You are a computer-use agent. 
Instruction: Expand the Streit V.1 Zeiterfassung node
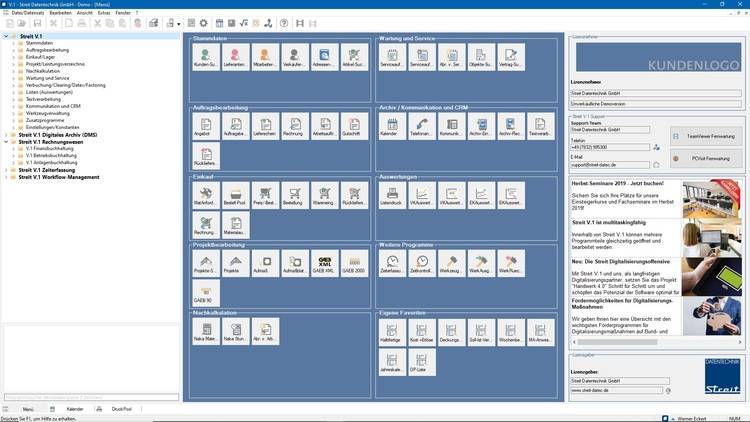pyautogui.click(x=6, y=170)
